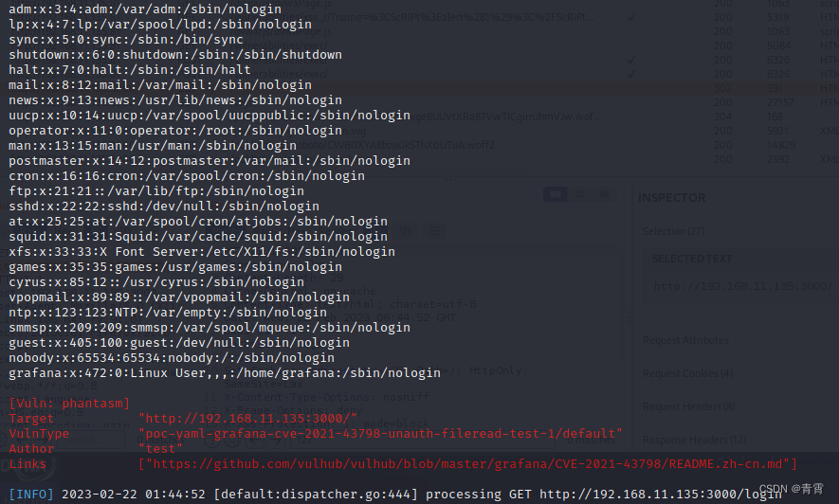Image resolution: width=839 pixels, height=504 pixels.
Task: Click the guest:x:405:100 passwd line
Action: (x=179, y=342)
